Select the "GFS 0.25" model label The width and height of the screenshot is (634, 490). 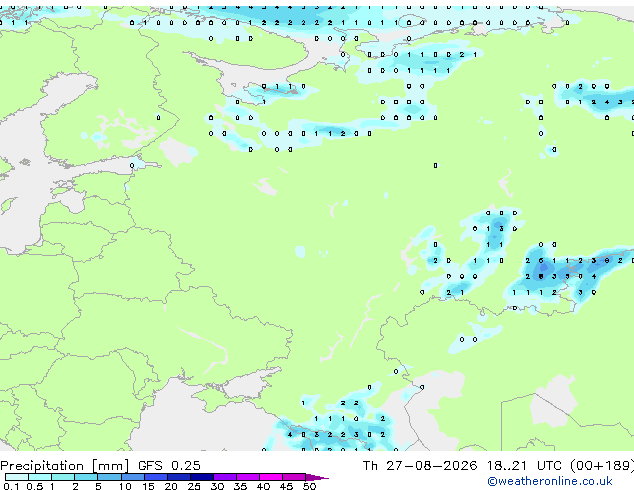[x=169, y=466]
